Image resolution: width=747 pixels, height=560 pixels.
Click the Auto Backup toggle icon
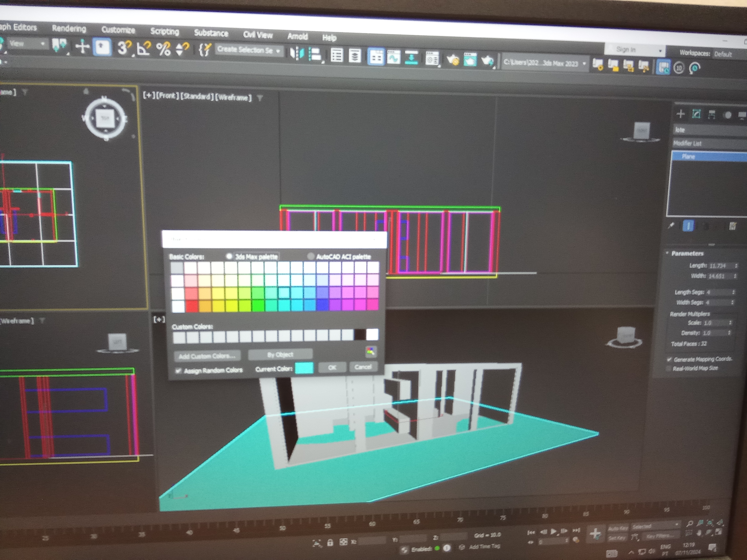(x=663, y=67)
